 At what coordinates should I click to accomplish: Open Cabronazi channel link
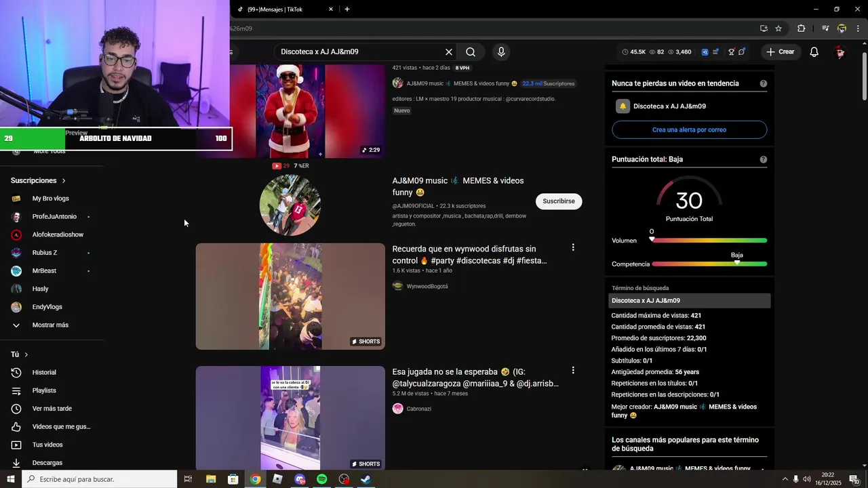419,409
